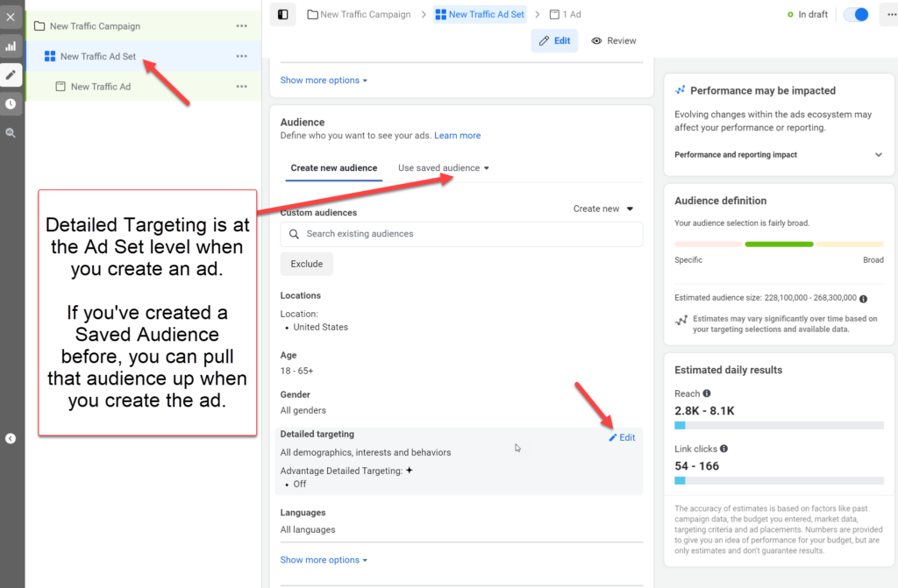Viewport: 898px width, 588px height.
Task: Click the Audience definition heading
Action: [721, 201]
